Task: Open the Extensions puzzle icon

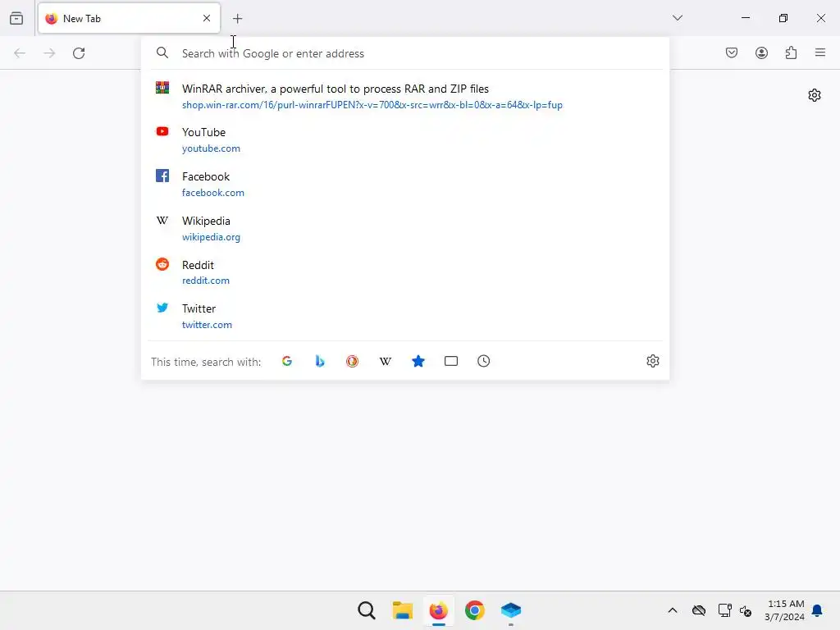Action: coord(791,52)
